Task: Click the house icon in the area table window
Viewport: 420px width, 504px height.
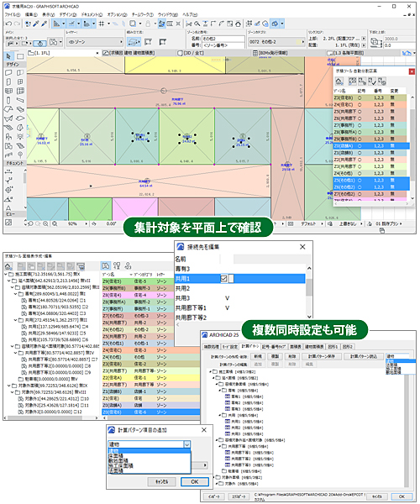Action: coord(8,266)
